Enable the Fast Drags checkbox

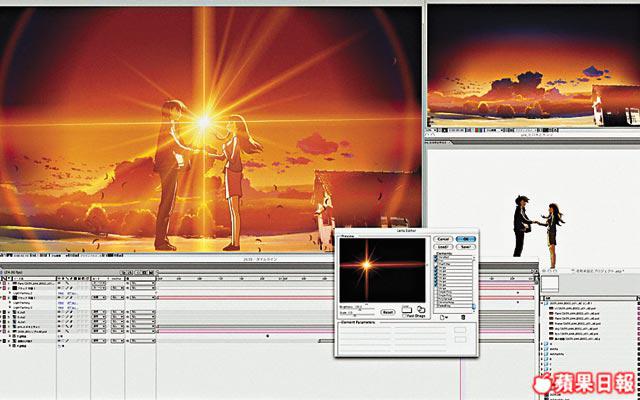pyautogui.click(x=404, y=316)
